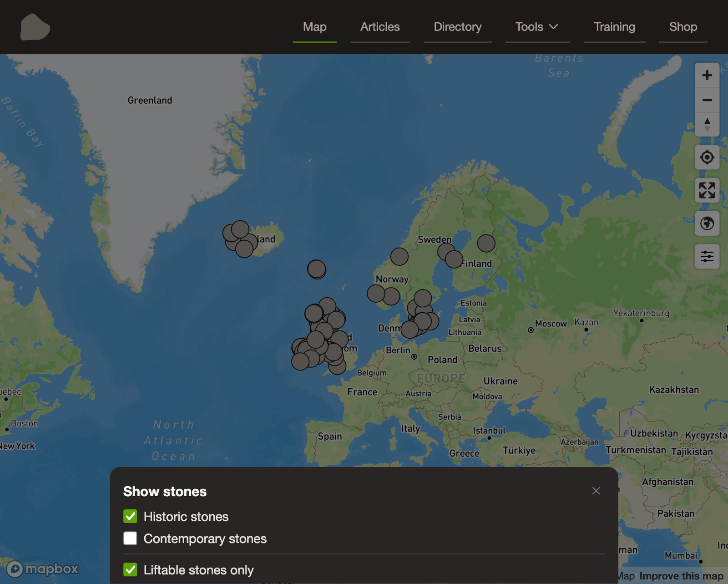Enable Contemporary stones
This screenshot has height=584, width=728.
pyautogui.click(x=131, y=538)
